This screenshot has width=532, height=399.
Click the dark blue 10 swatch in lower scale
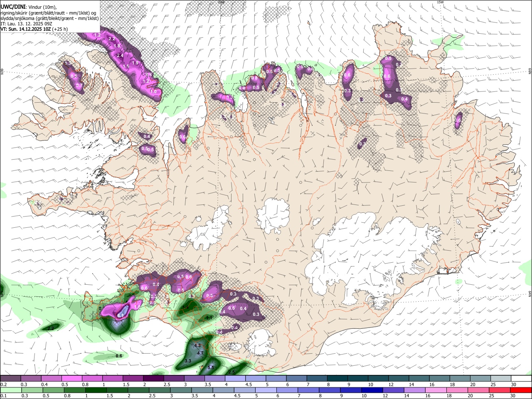372,390
